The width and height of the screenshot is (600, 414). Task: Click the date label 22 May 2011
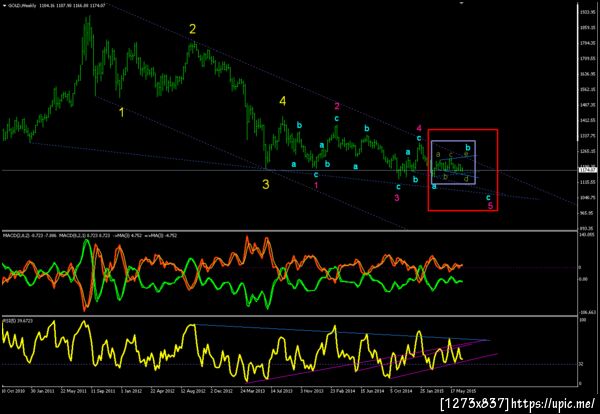[72, 391]
